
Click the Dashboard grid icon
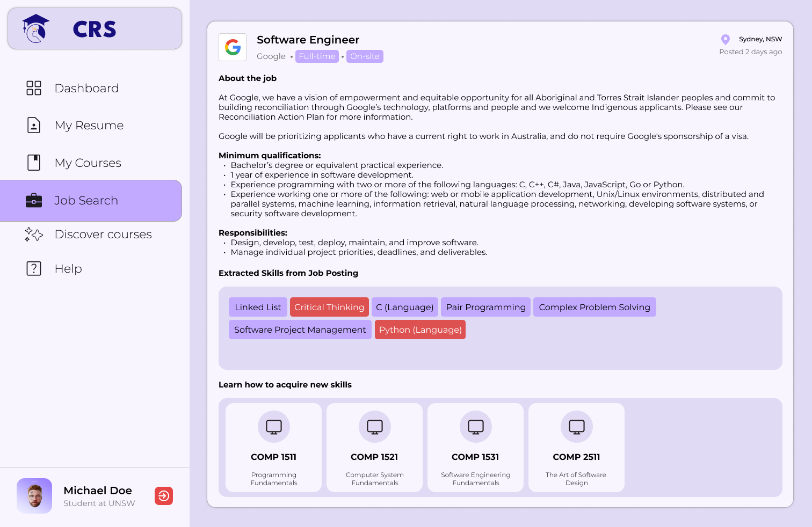(34, 88)
